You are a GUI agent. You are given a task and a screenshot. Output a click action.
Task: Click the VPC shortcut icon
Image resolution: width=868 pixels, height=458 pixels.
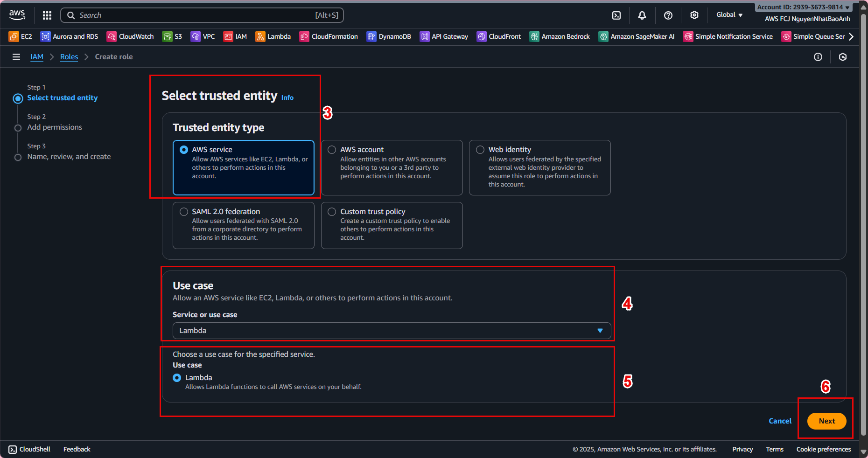click(x=196, y=36)
